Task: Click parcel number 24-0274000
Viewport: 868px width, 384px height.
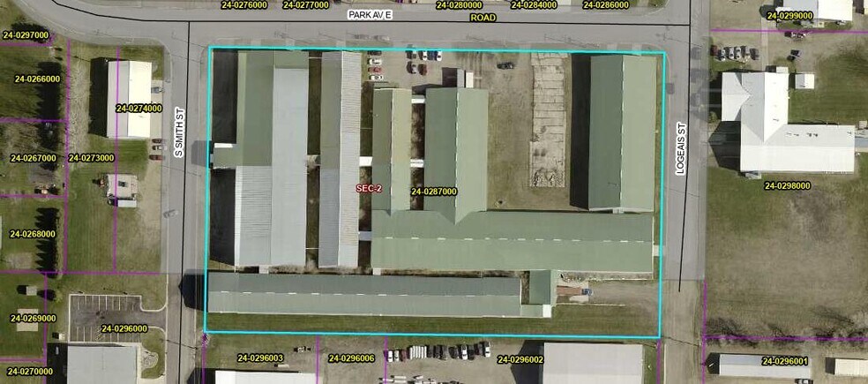Action: [x=138, y=109]
